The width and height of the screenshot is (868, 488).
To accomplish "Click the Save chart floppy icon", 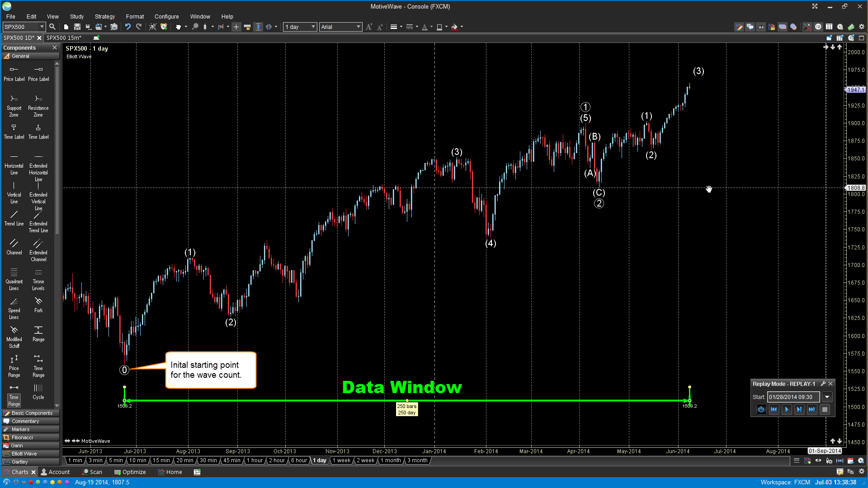I will [x=77, y=27].
